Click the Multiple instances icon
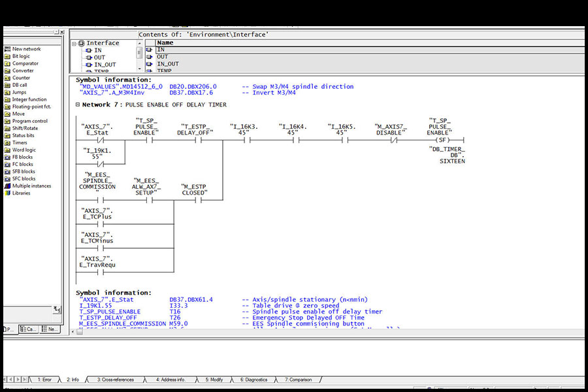Screen dimensions: 588x392 click(x=7, y=186)
